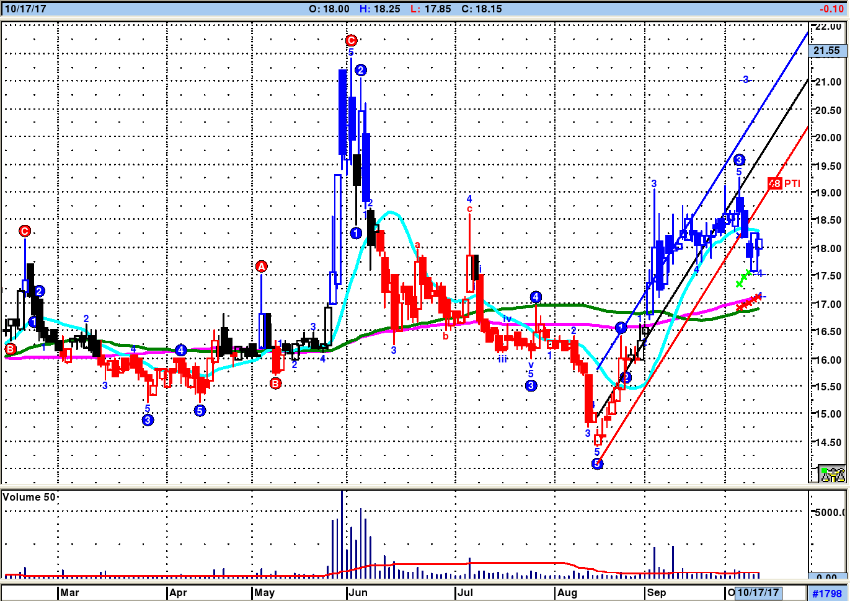Select the blue circled 2 below late August candles
The width and height of the screenshot is (868, 601).
click(626, 377)
